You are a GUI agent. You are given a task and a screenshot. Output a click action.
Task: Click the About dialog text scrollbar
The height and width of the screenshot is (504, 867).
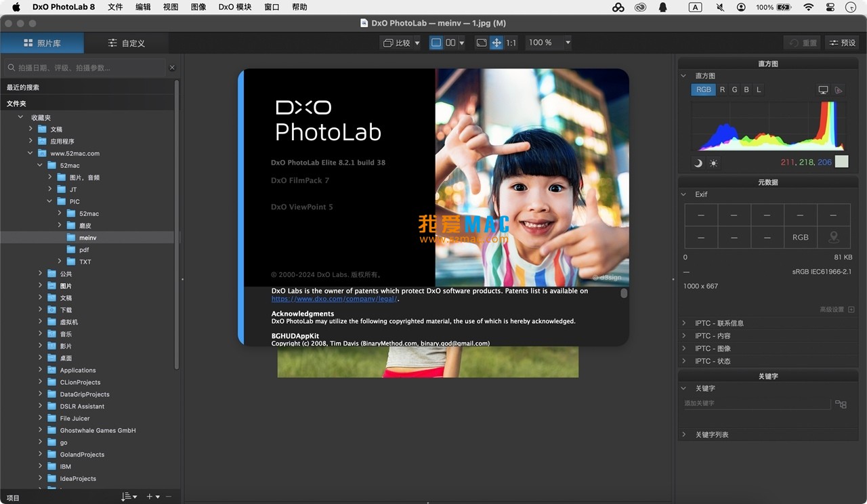pos(624,293)
